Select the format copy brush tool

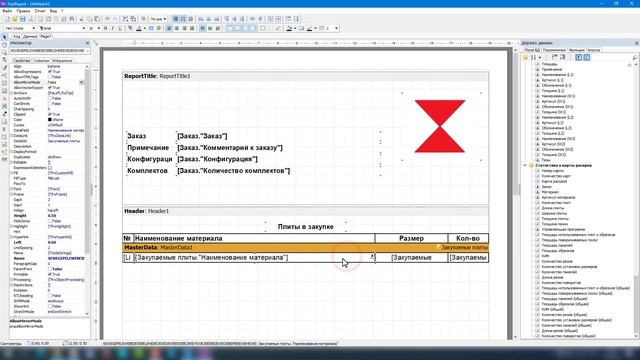point(4,67)
